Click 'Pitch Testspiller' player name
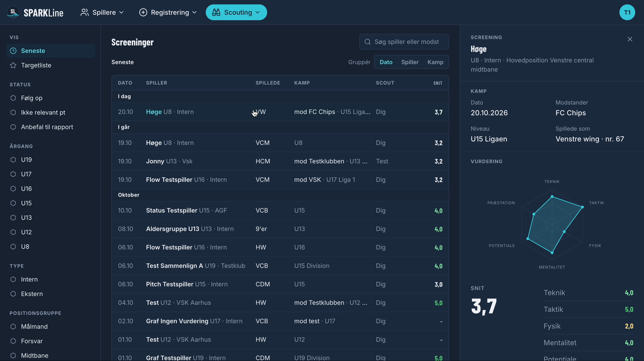 169,284
